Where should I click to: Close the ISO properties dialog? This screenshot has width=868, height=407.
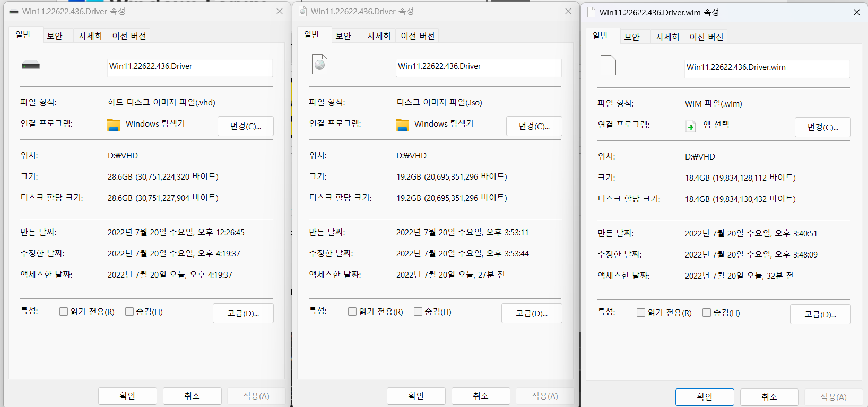coord(568,11)
